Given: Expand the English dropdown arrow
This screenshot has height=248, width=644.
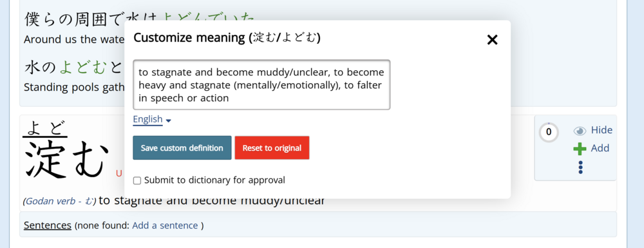Looking at the screenshot, I should click(168, 120).
